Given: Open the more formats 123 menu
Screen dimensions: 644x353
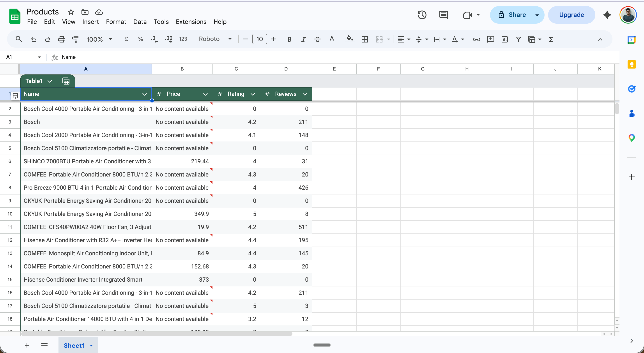Looking at the screenshot, I should [x=183, y=39].
